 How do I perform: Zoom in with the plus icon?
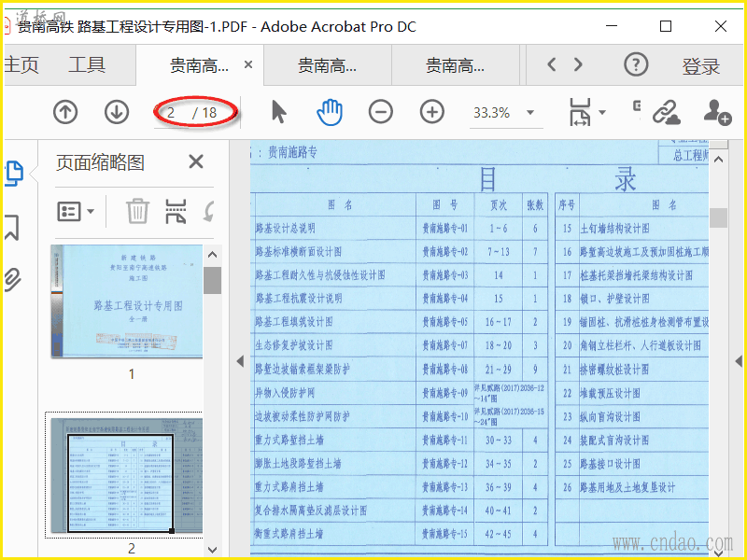432,112
